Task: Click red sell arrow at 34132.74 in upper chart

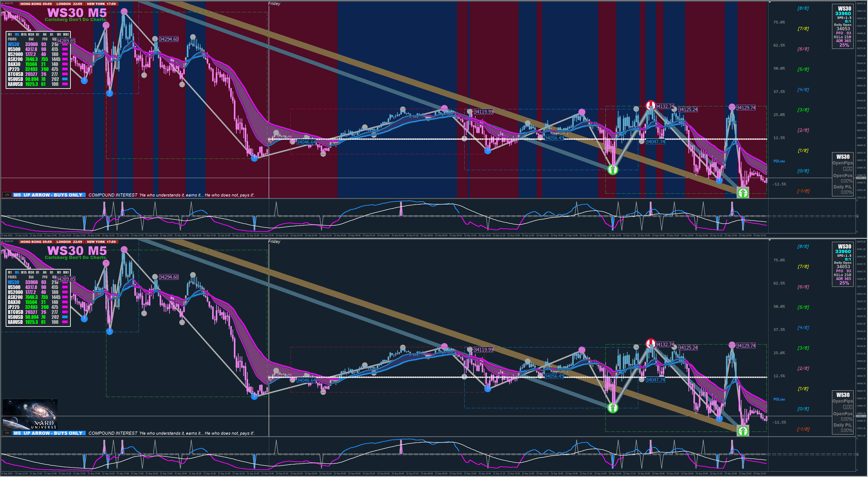Action: [650, 105]
